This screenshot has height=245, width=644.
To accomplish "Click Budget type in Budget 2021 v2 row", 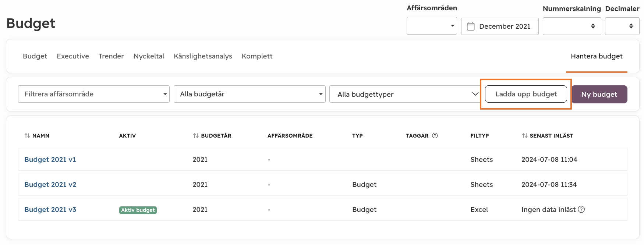I will tap(364, 184).
